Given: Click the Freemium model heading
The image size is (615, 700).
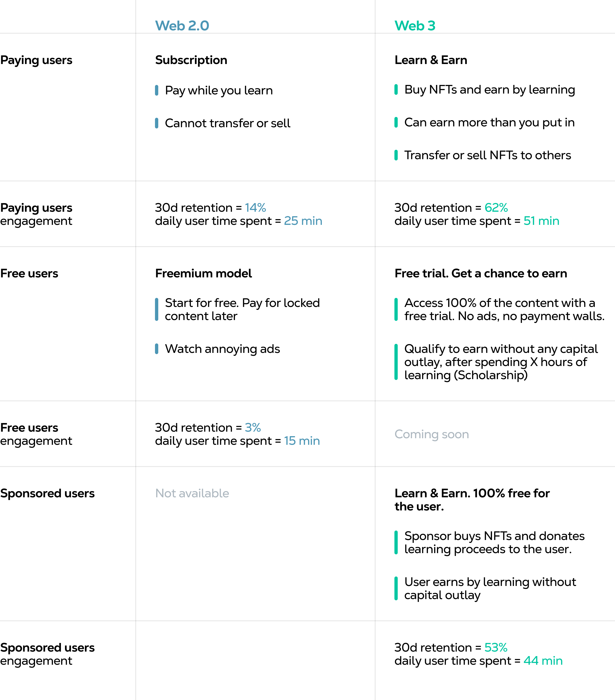Looking at the screenshot, I should pos(203,273).
